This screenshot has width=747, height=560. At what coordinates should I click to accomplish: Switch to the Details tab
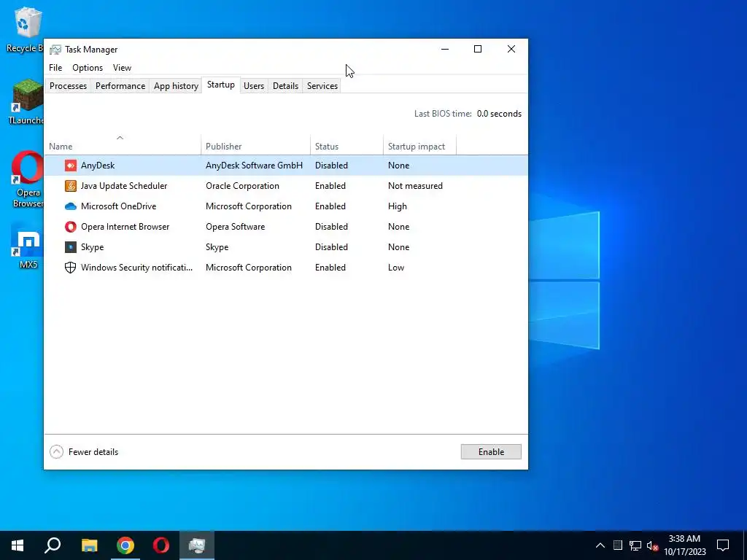(x=285, y=86)
